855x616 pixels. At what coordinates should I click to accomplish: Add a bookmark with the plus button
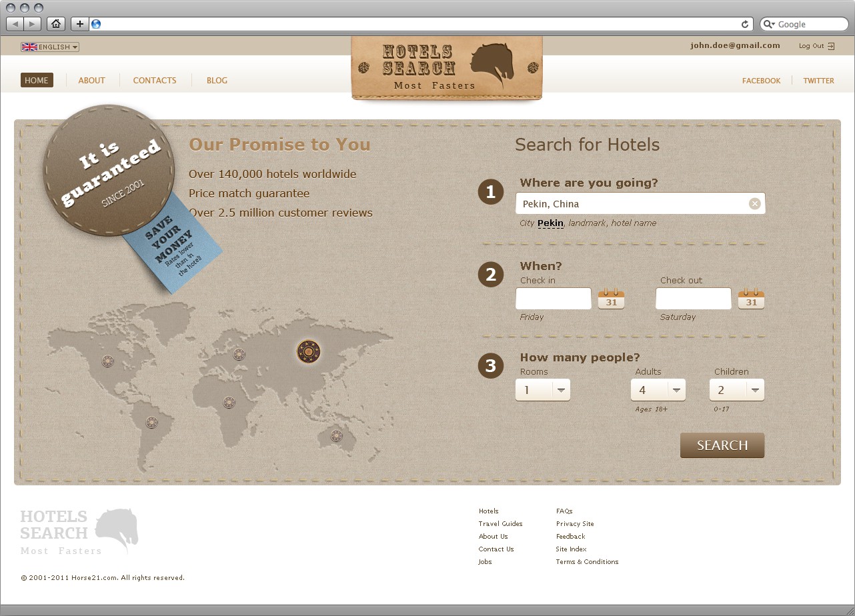click(79, 24)
